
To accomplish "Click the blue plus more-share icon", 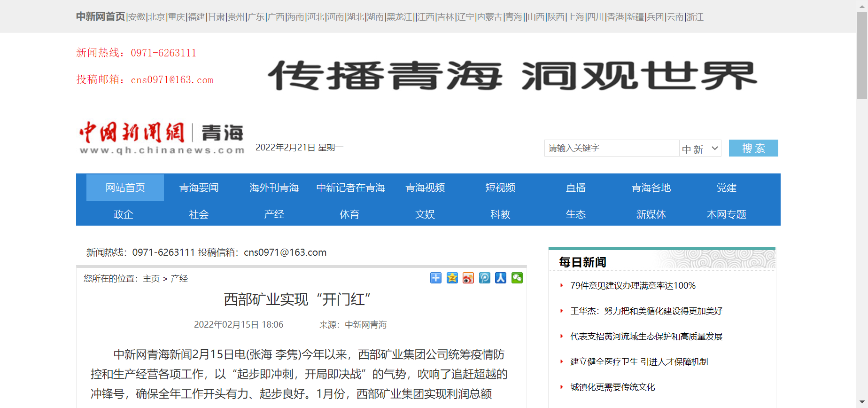I will click(435, 278).
